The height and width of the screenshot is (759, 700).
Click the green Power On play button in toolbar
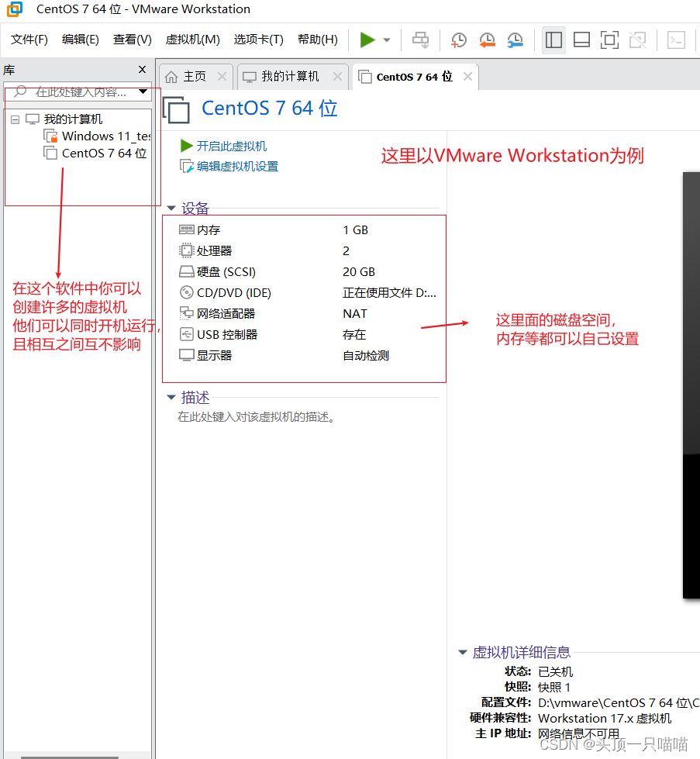(367, 40)
